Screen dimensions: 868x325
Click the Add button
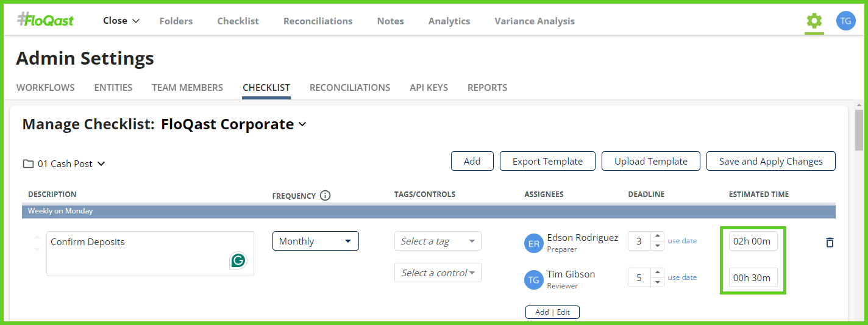pyautogui.click(x=472, y=161)
